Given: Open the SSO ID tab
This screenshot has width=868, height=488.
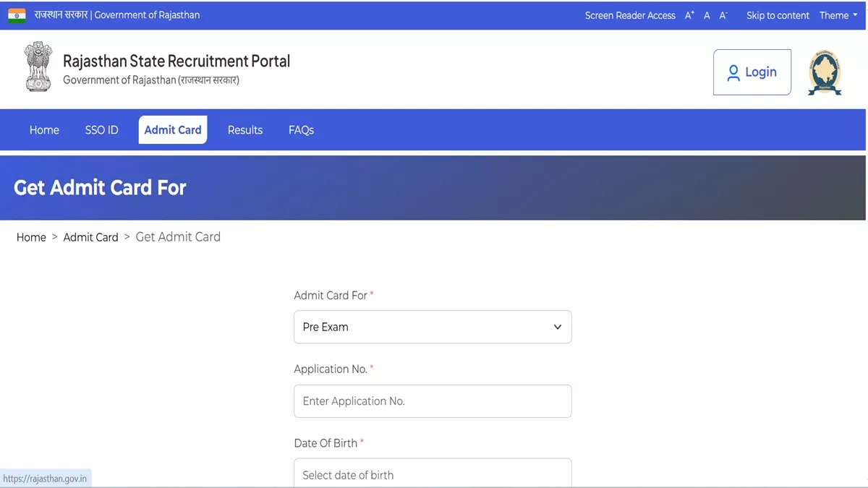Looking at the screenshot, I should (x=101, y=130).
